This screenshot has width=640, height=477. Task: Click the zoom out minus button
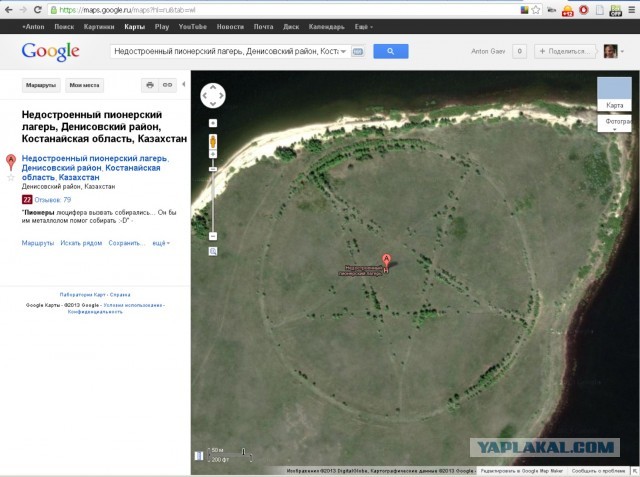[213, 237]
